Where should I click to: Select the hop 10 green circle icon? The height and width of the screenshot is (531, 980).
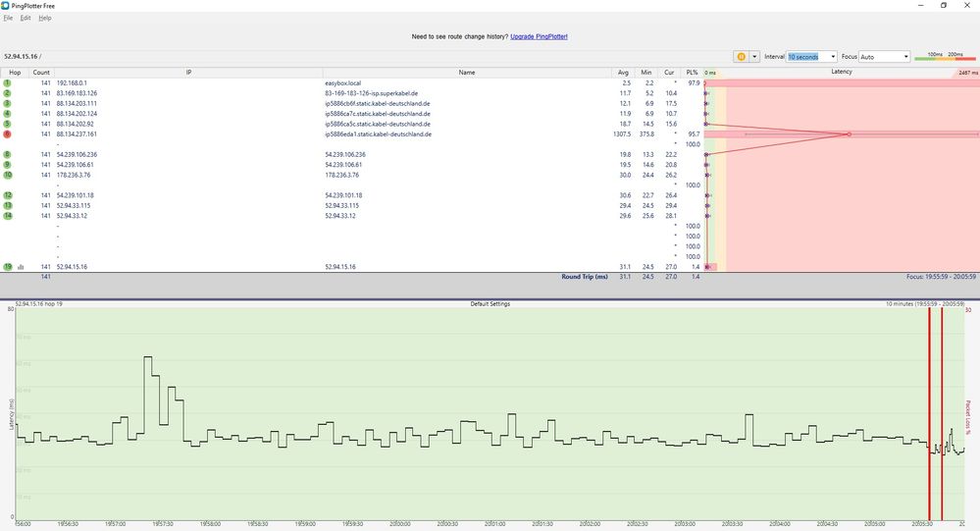[8, 175]
